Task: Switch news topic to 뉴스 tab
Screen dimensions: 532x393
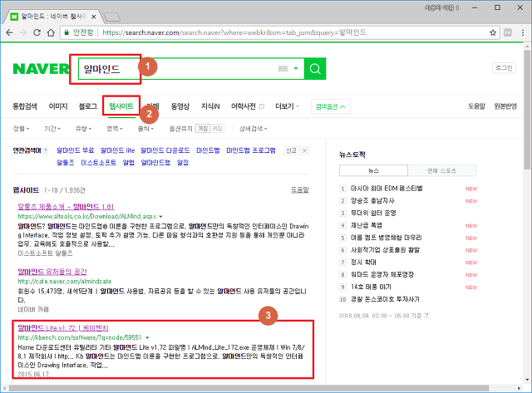Action: pyautogui.click(x=373, y=170)
